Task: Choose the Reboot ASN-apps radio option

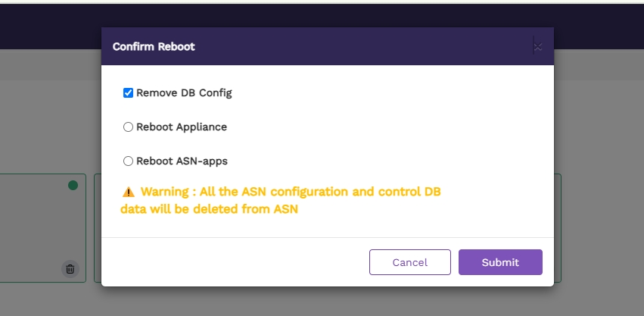Action: [x=128, y=161]
